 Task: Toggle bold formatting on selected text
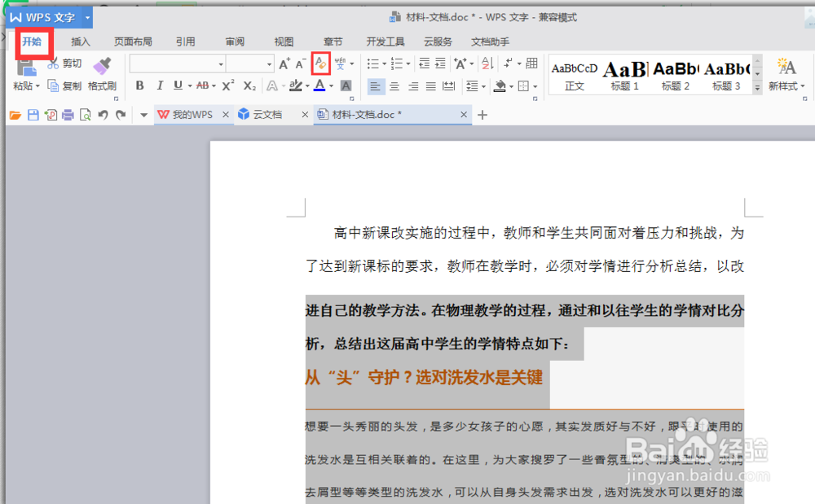coord(139,85)
